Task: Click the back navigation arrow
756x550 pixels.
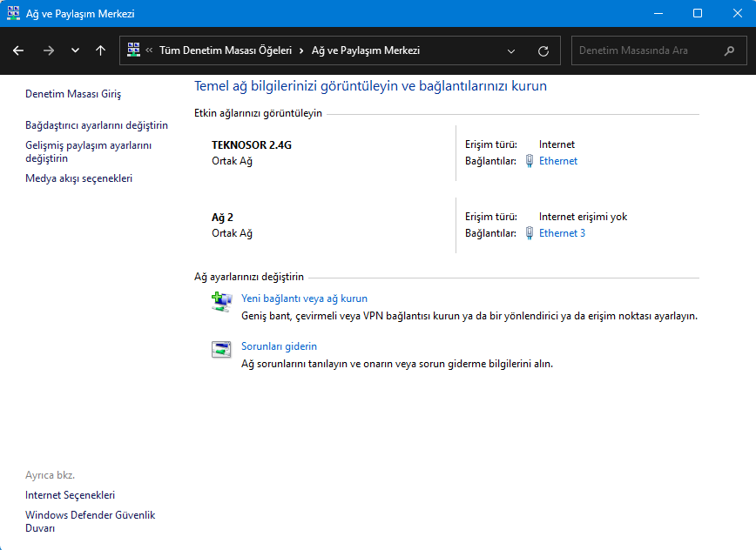Action: click(18, 50)
